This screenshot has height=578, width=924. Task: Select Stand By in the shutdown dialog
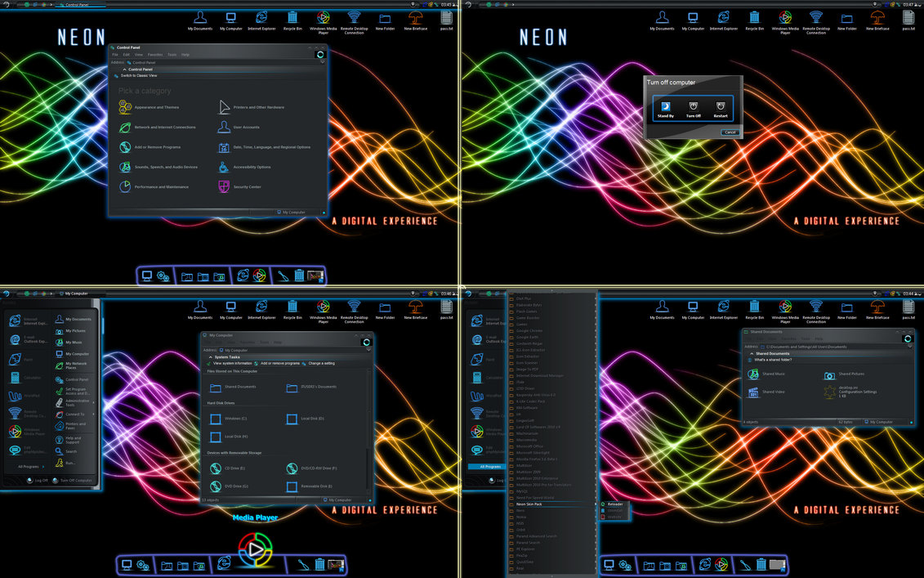click(x=665, y=108)
